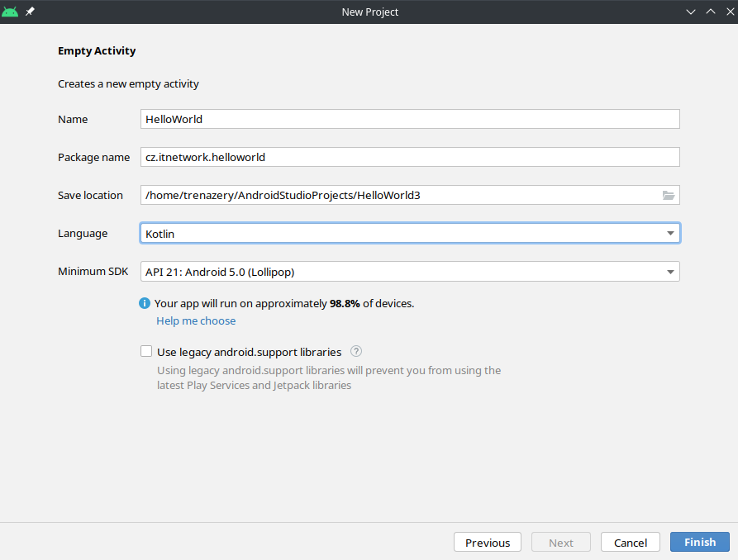Click the Android Studio logo in title bar
The height and width of the screenshot is (560, 738).
tap(10, 12)
